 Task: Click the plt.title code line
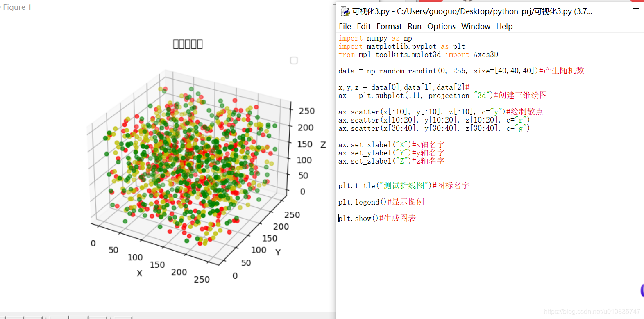point(404,186)
